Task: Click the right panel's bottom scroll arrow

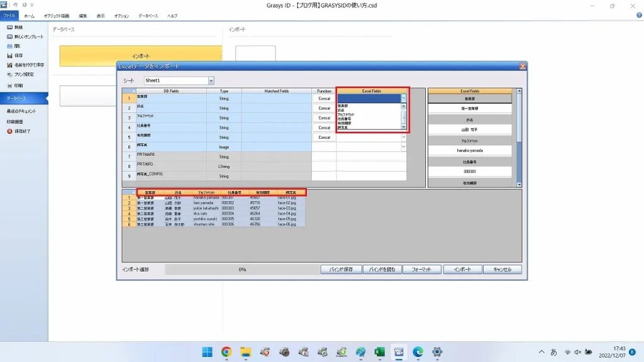Action: (x=519, y=185)
